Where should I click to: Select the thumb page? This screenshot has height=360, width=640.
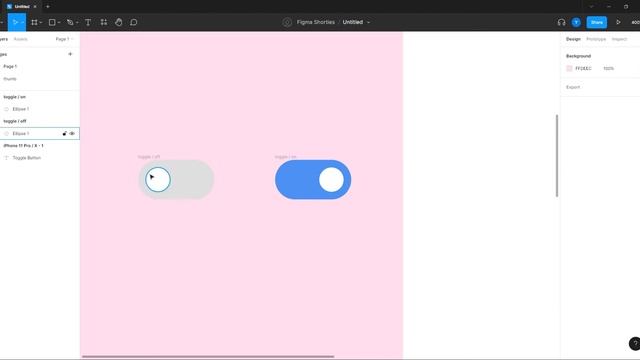click(10, 79)
